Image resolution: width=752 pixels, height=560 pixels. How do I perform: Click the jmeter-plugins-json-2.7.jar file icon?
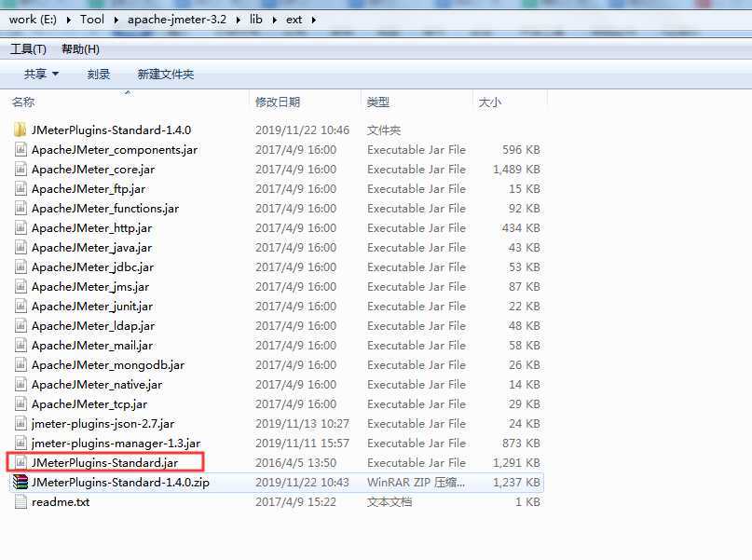click(x=21, y=424)
